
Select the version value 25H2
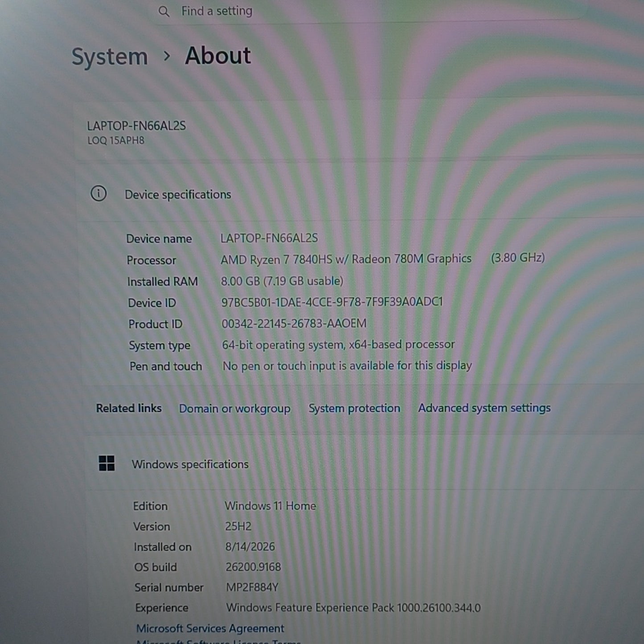point(238,526)
